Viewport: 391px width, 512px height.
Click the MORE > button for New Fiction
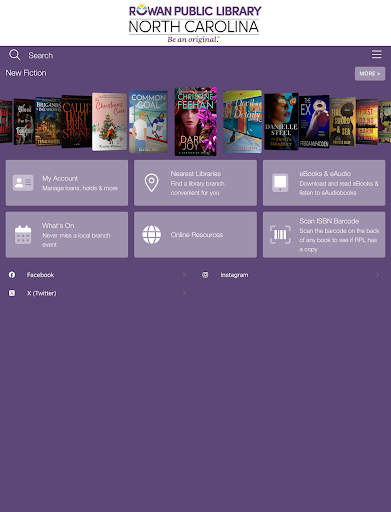[x=370, y=74]
